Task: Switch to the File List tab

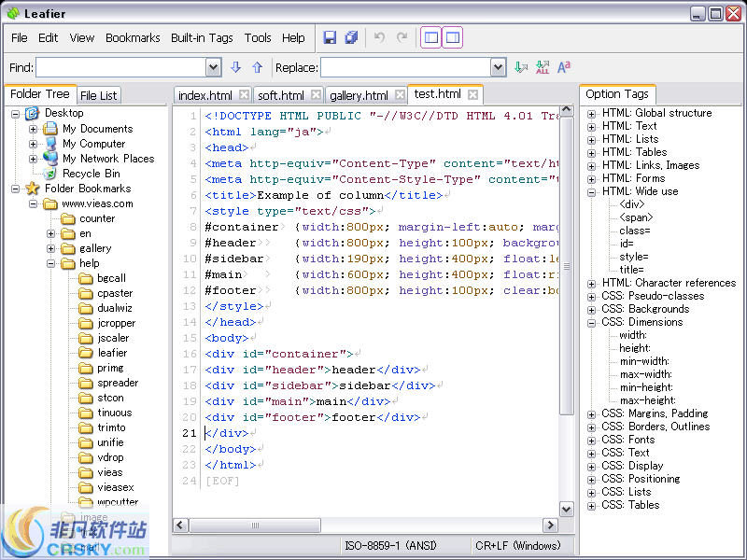Action: click(98, 93)
